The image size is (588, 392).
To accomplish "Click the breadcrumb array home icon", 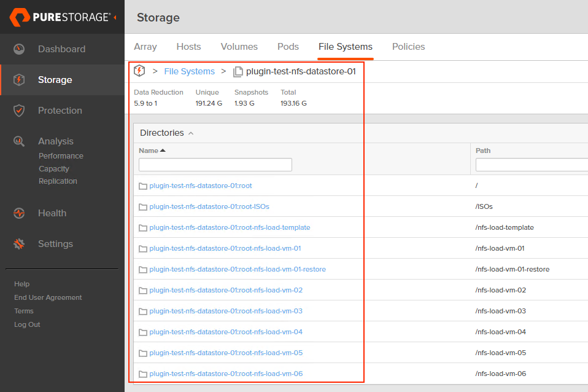I will [139, 71].
